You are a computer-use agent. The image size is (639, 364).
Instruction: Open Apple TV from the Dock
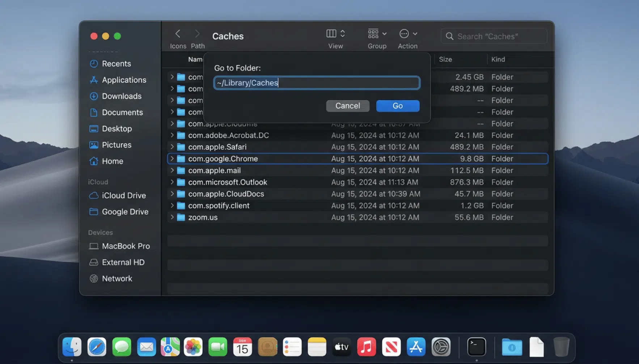click(x=342, y=347)
